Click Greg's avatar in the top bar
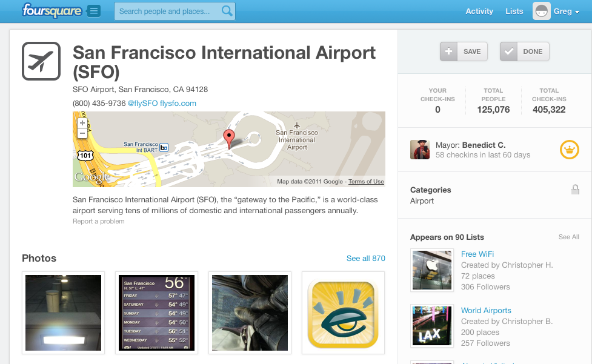Image resolution: width=592 pixels, height=364 pixels. coord(541,11)
